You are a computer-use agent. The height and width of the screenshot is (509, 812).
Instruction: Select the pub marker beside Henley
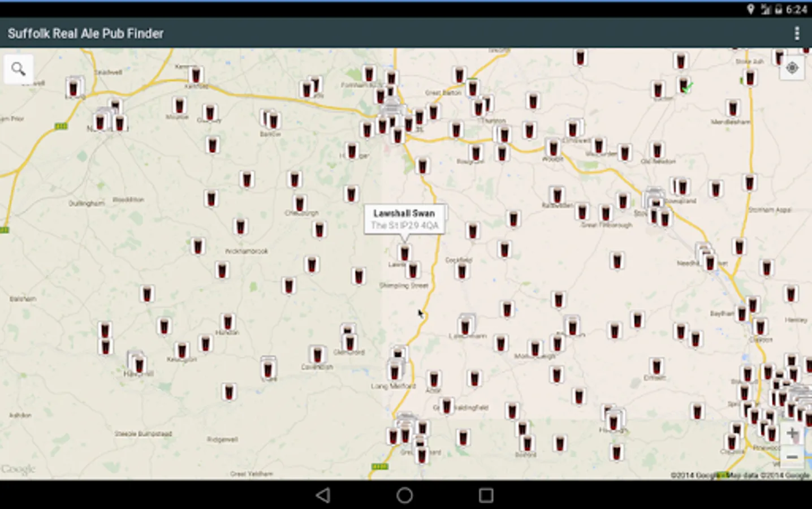pos(791,294)
